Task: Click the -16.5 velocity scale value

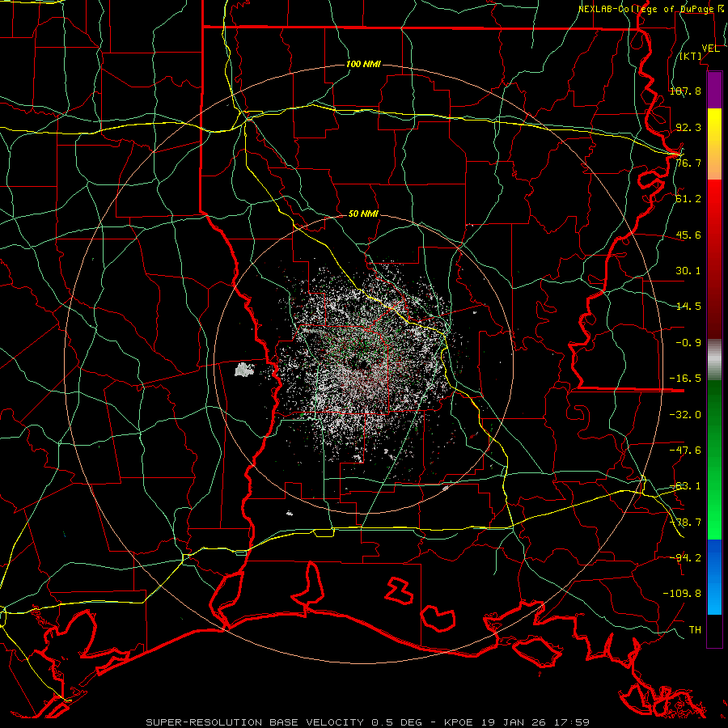Action: tap(686, 379)
